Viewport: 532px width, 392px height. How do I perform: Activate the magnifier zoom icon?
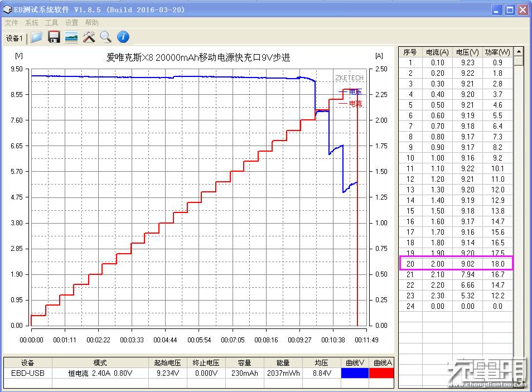pyautogui.click(x=106, y=37)
